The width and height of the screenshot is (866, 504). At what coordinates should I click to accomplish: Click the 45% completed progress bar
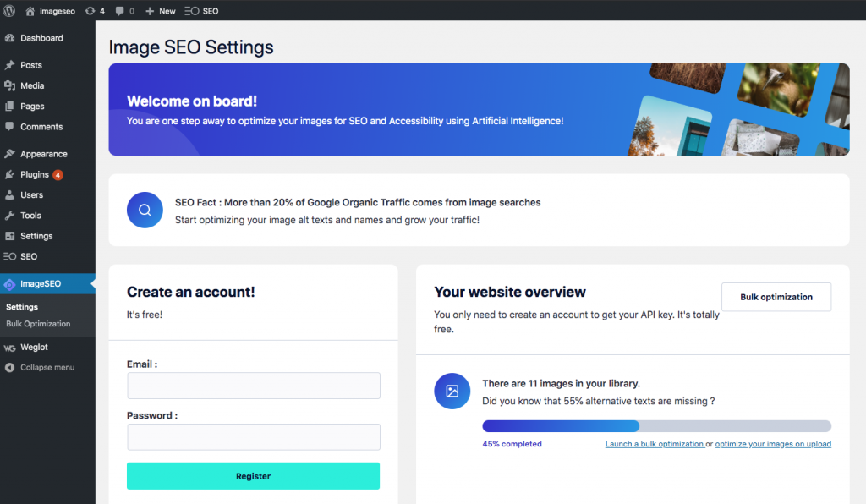[656, 425]
